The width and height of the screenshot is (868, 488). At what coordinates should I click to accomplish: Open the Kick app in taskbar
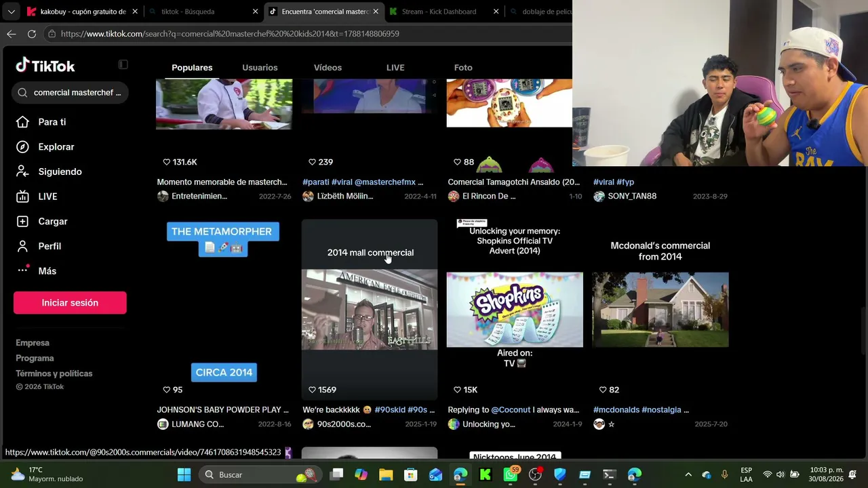tap(486, 474)
